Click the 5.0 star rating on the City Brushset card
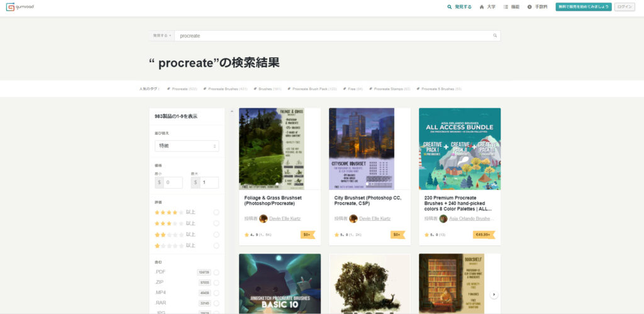Viewport: 644px width, 314px height. coord(348,235)
